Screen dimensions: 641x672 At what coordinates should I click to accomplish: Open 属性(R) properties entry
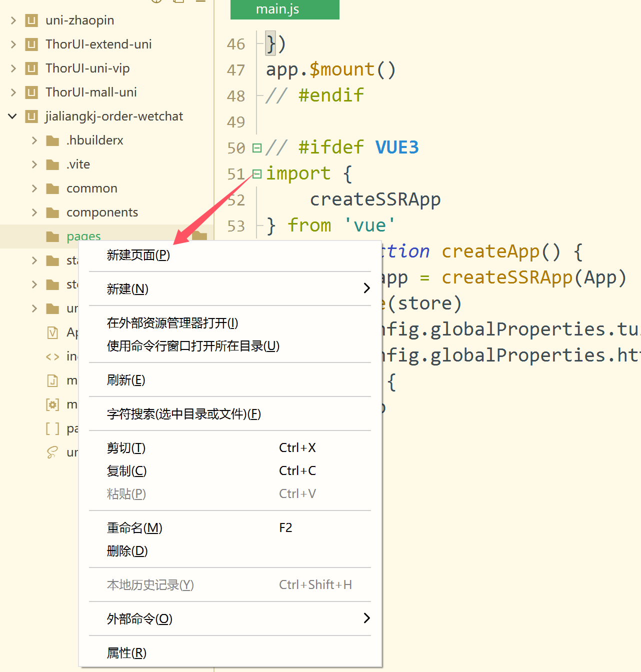pos(230,653)
